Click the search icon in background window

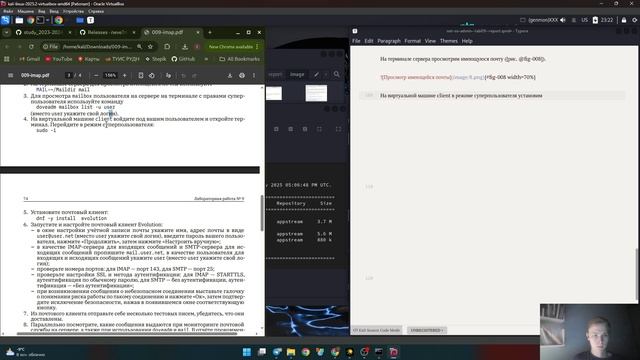point(336,74)
